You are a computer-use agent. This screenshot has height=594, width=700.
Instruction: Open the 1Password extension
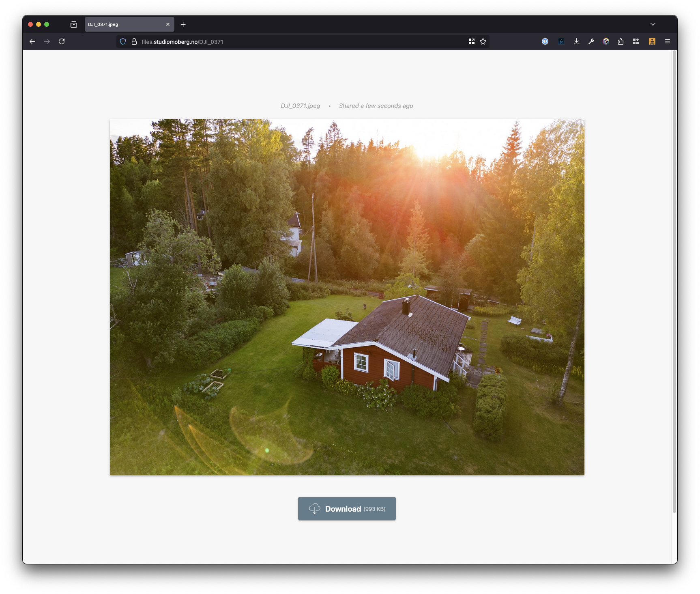pos(545,41)
